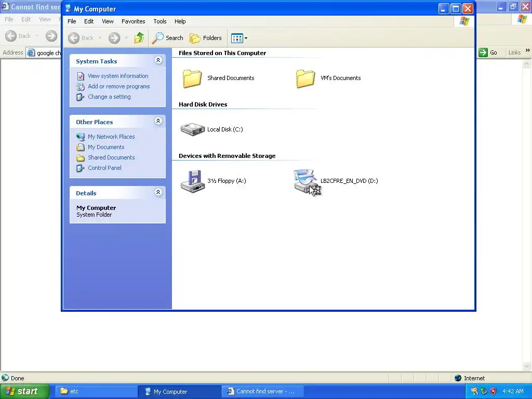Click the middle system tray icon
The width and height of the screenshot is (532, 399).
coord(484,391)
